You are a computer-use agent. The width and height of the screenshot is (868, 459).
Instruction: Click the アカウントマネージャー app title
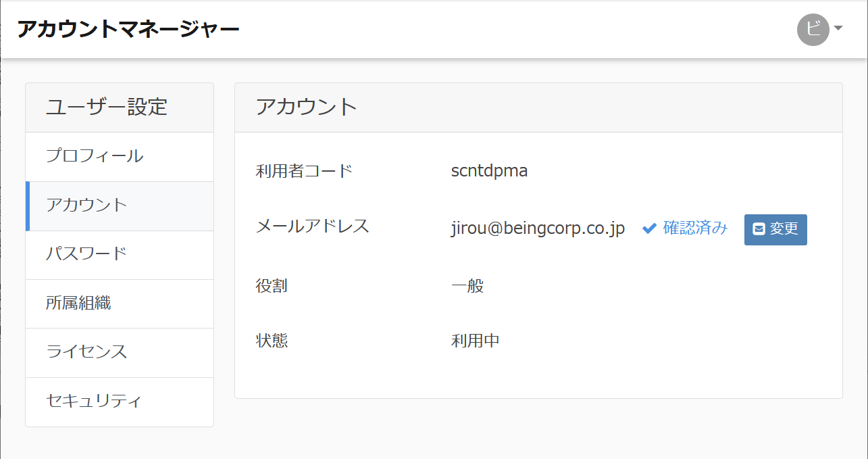[128, 30]
